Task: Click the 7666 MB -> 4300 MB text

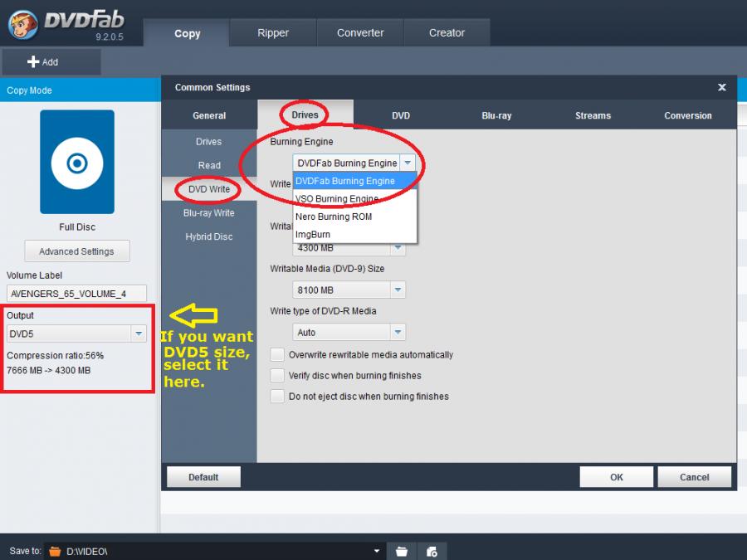Action: [x=49, y=371]
